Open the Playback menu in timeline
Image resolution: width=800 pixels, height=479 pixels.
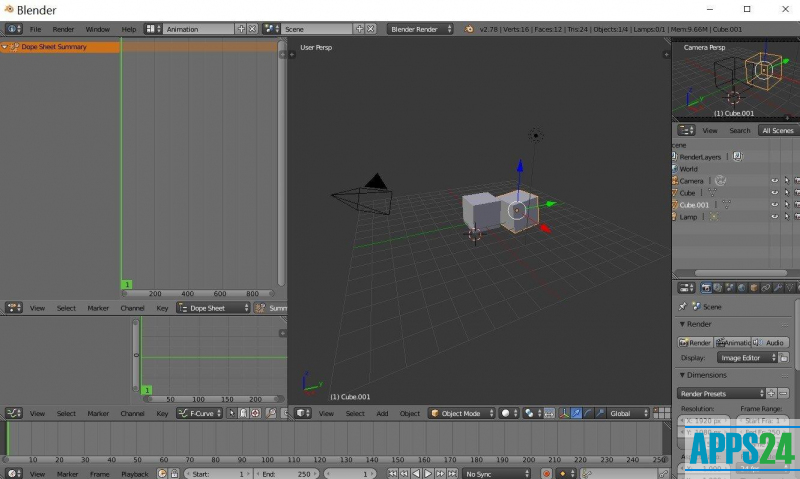(x=135, y=474)
